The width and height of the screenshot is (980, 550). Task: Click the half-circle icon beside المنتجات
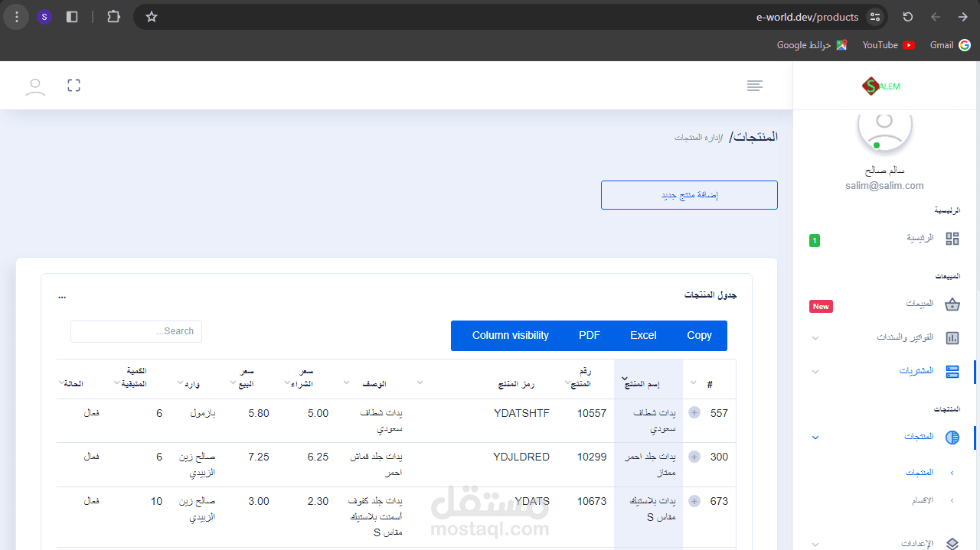coord(952,438)
